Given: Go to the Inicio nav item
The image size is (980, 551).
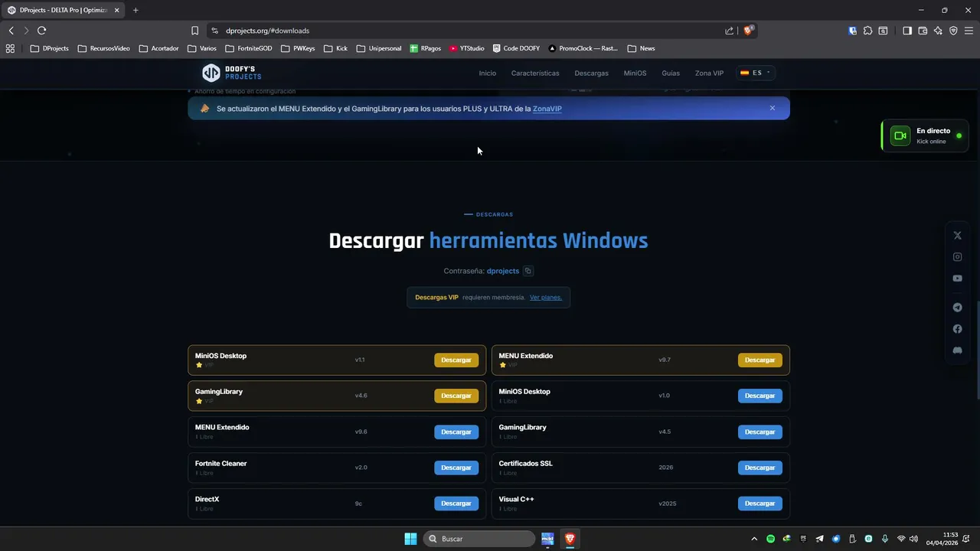Looking at the screenshot, I should click(488, 73).
